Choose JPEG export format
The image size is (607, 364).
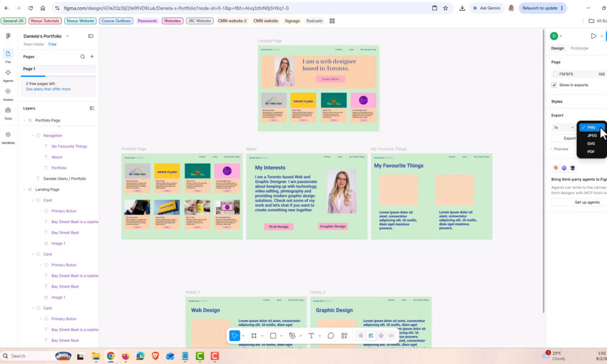pyautogui.click(x=591, y=135)
